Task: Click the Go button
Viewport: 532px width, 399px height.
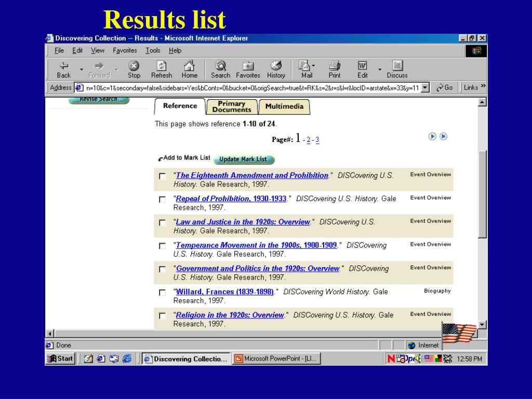Action: click(x=445, y=87)
